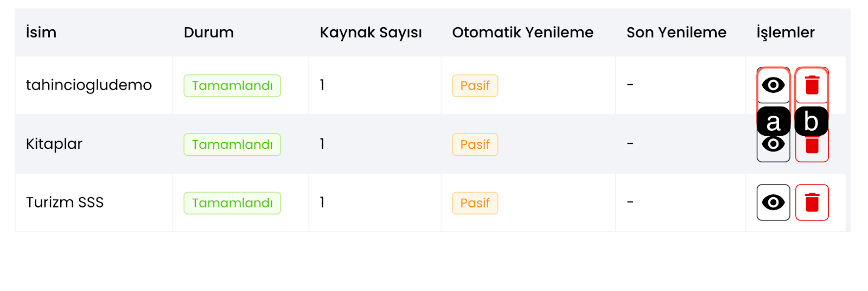Open the Kitaplar entry name
This screenshot has width=868, height=291.
pos(54,144)
